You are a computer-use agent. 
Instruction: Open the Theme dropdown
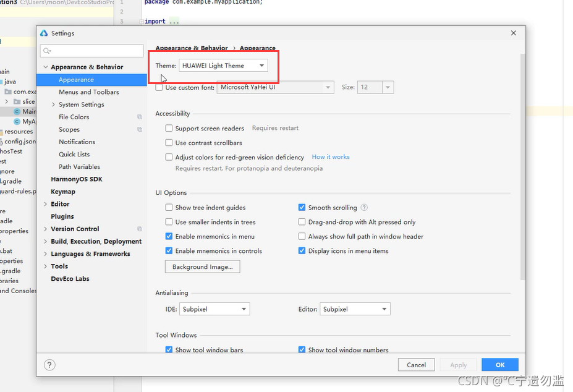(x=223, y=66)
